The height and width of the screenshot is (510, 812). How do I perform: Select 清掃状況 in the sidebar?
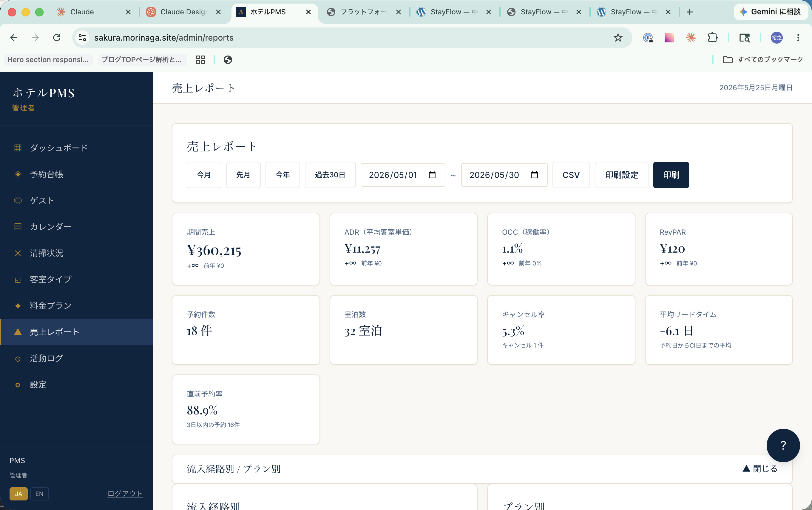coord(76,253)
